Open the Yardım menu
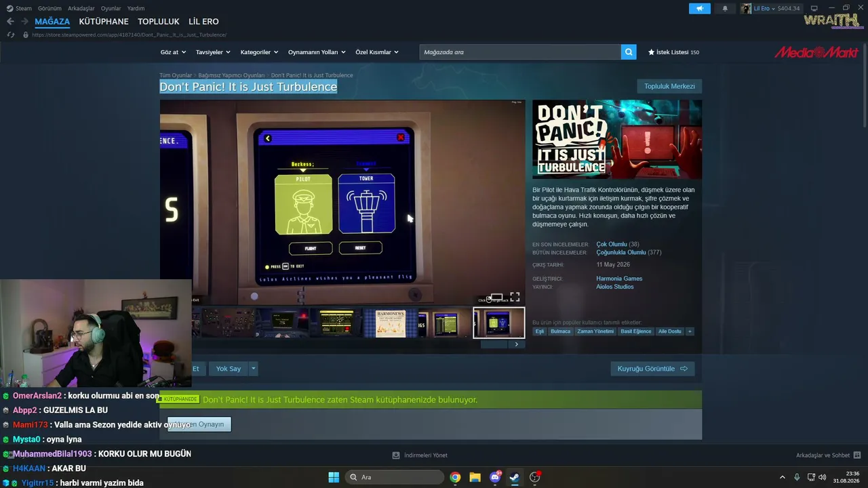The width and height of the screenshot is (868, 488). pyautogui.click(x=136, y=8)
